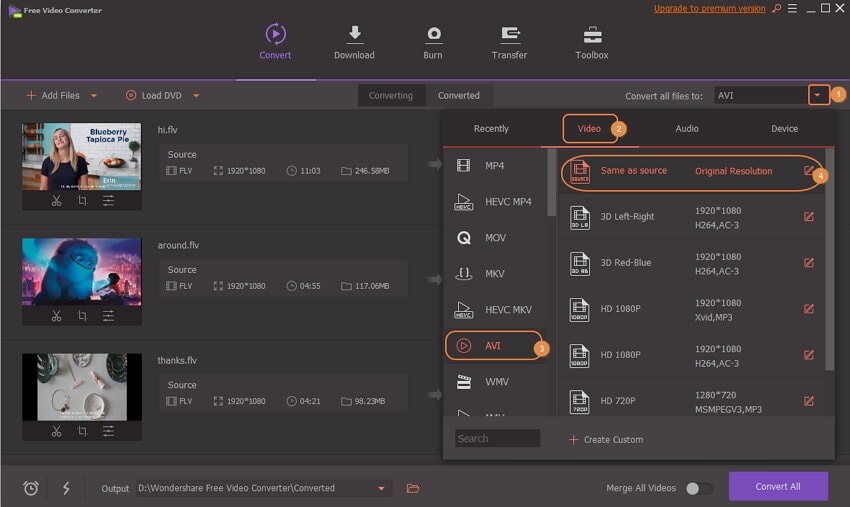Open the schedule alarm clock icon
850x507 pixels.
pyautogui.click(x=31, y=489)
